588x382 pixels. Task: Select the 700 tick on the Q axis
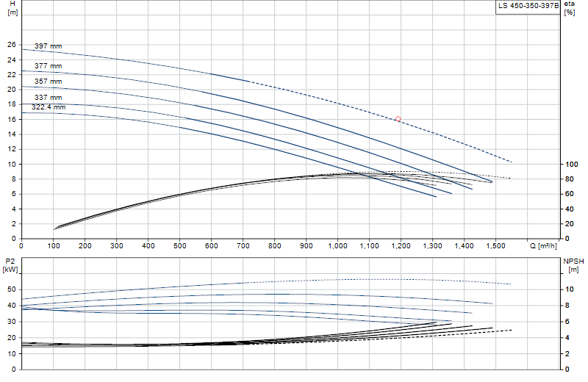click(243, 246)
